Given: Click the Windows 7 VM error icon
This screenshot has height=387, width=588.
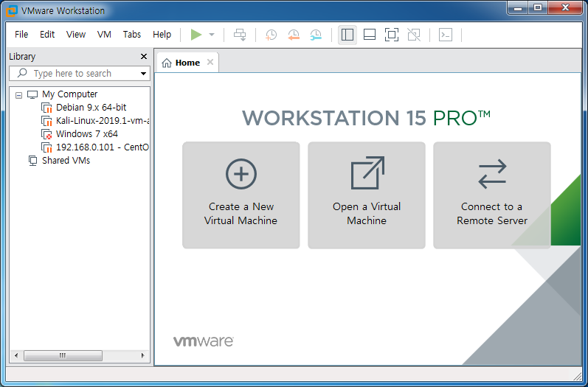Looking at the screenshot, I should 46,134.
